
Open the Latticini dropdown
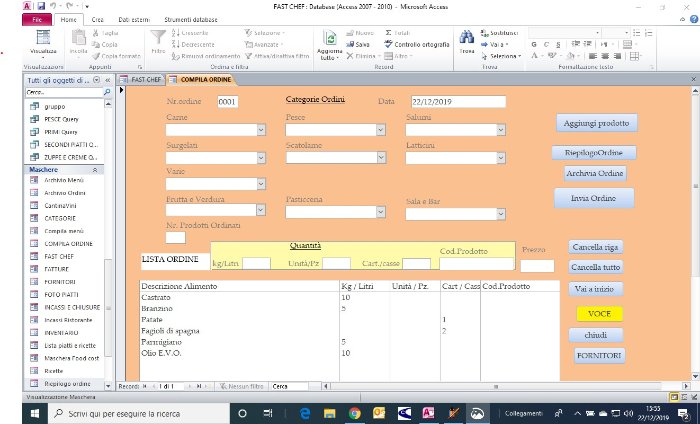(x=501, y=158)
